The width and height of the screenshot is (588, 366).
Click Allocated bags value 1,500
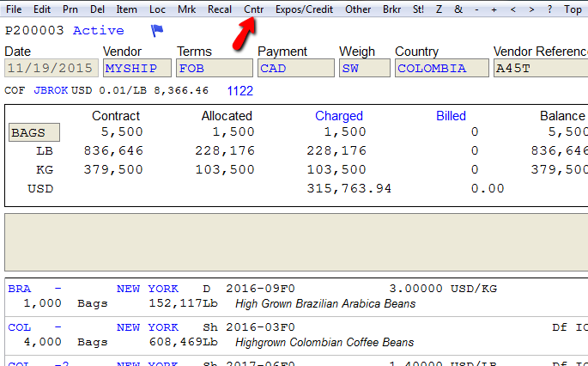[x=233, y=131]
